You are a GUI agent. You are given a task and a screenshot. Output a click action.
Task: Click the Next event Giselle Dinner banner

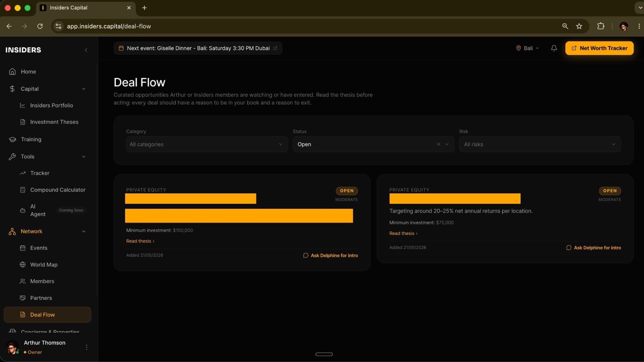tap(198, 48)
